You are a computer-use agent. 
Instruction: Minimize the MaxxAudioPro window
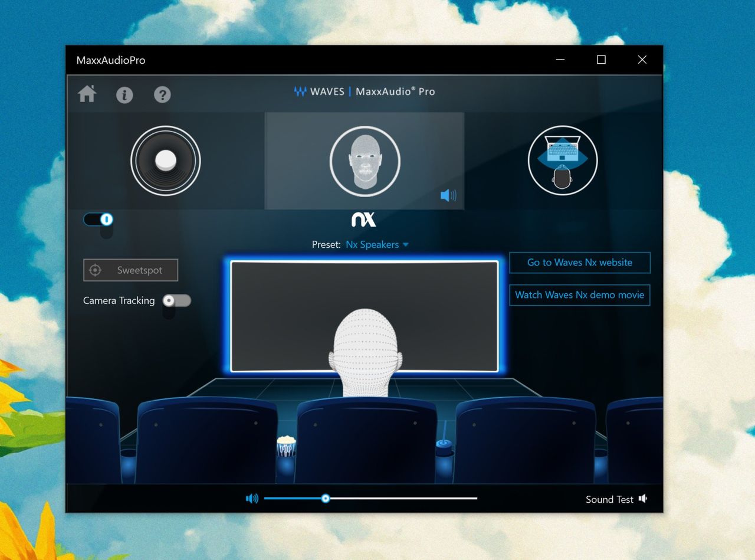pyautogui.click(x=560, y=60)
